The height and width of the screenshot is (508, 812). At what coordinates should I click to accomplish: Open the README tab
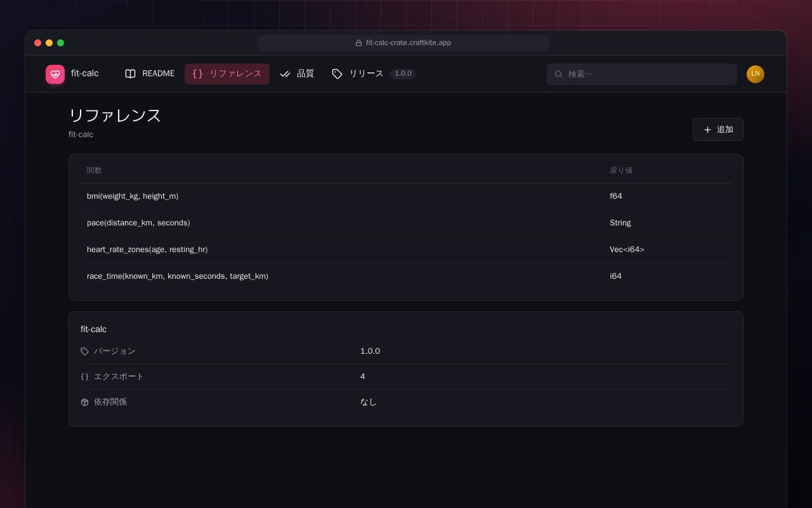(x=150, y=74)
